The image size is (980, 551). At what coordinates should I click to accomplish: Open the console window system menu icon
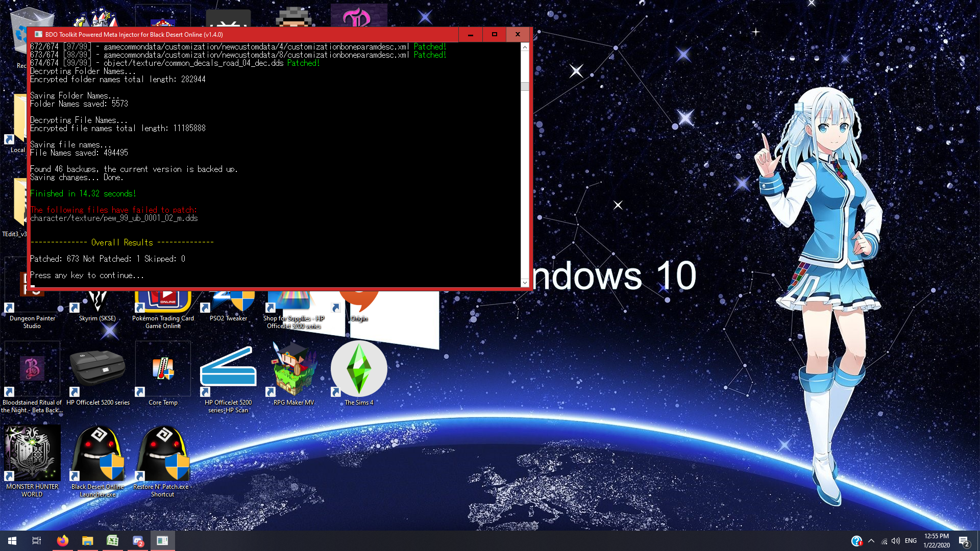coord(38,34)
